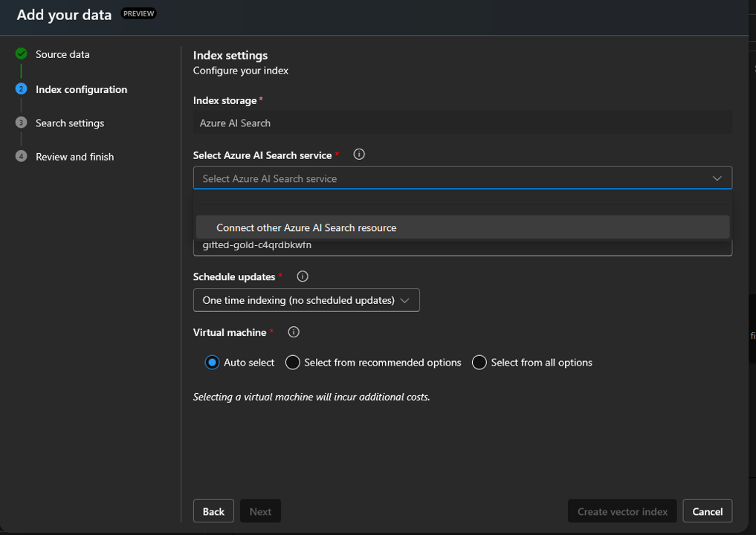Choose Select from recommended options
Image resolution: width=756 pixels, height=535 pixels.
(292, 362)
